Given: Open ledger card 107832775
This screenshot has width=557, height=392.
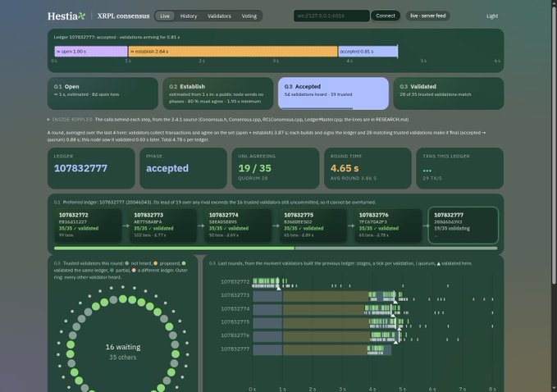Looking at the screenshot, I should point(313,226).
